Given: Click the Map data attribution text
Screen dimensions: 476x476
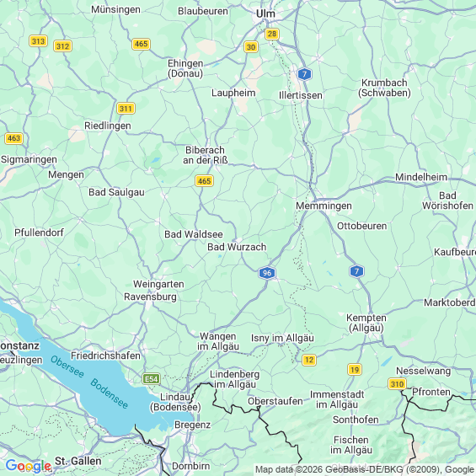Looking at the screenshot, I should click(x=365, y=469).
